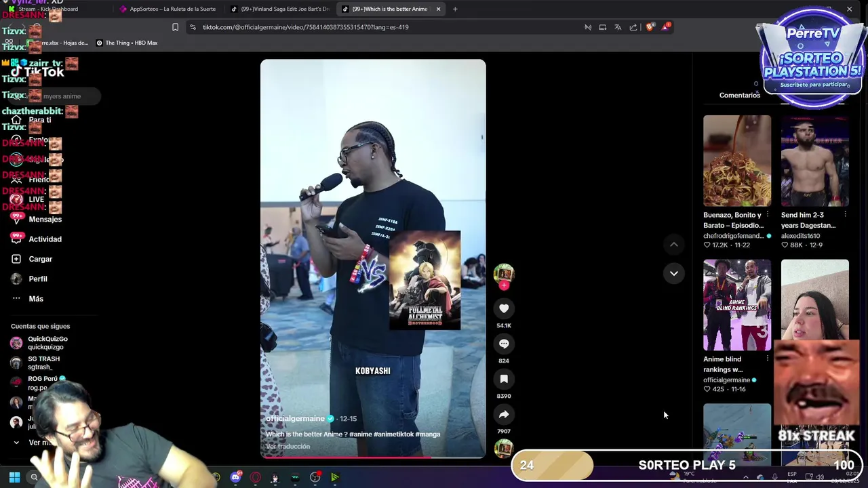Click the #animetiktok hashtag
The image size is (868, 488).
point(393,434)
